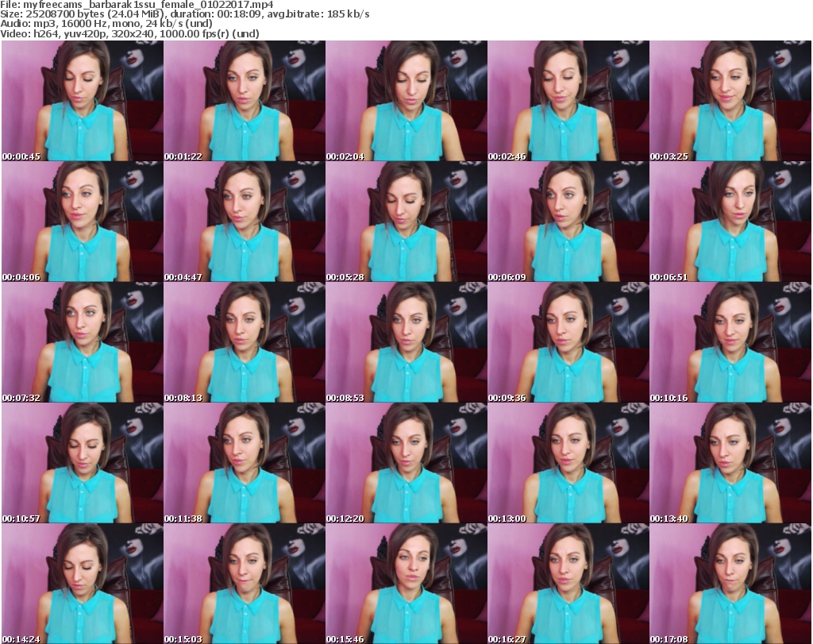Click the thumbnail labeled 00:04:06
The image size is (813, 644).
pyautogui.click(x=83, y=222)
